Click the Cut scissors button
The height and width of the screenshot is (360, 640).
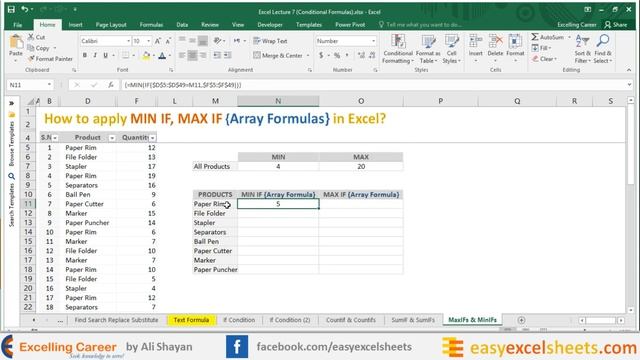36,37
